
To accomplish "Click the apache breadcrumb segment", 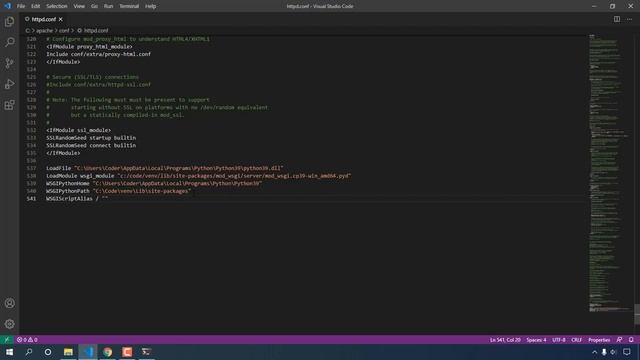I will pyautogui.click(x=44, y=31).
